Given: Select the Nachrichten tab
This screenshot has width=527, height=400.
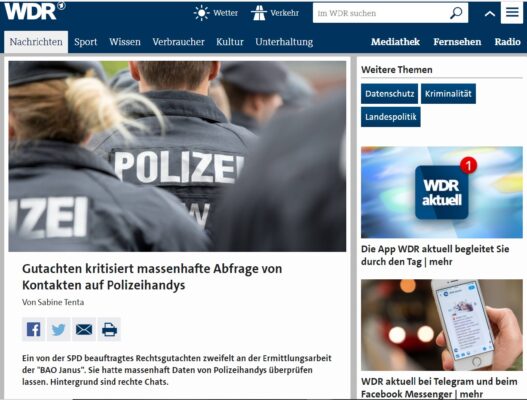Looking at the screenshot, I should tap(36, 42).
